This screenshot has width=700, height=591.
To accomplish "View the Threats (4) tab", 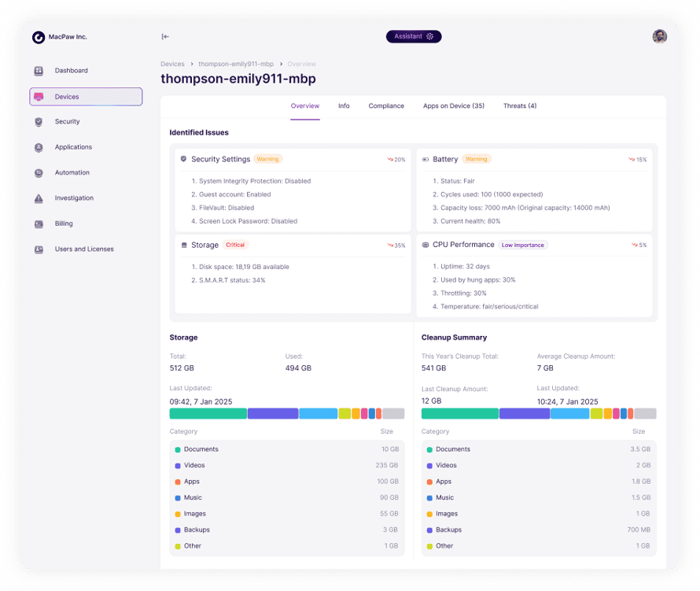I will [x=520, y=105].
